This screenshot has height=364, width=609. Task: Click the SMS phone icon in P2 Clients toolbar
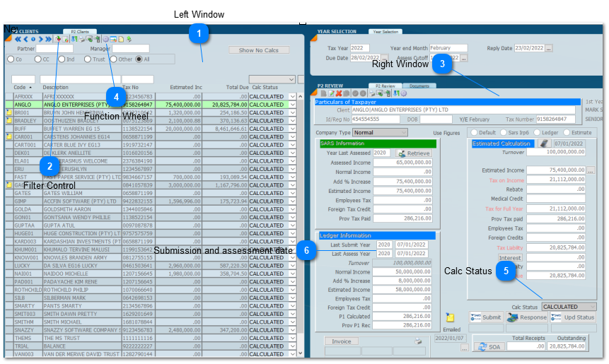point(97,39)
